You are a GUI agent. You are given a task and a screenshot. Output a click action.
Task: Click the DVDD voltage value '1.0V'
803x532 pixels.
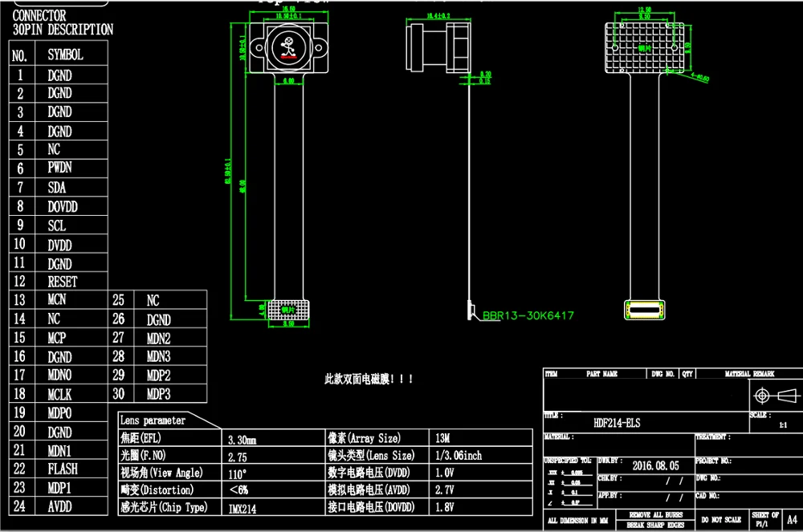tap(445, 473)
